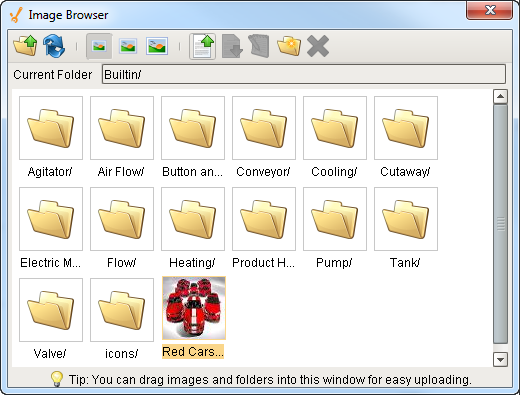Screen dimensions: 520x395
Task: Create a new folder icon
Action: [289, 46]
